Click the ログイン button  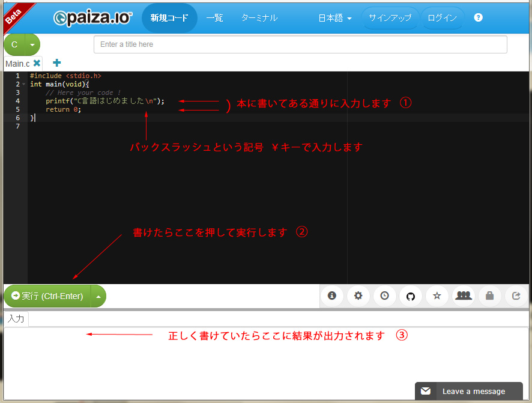click(x=442, y=18)
